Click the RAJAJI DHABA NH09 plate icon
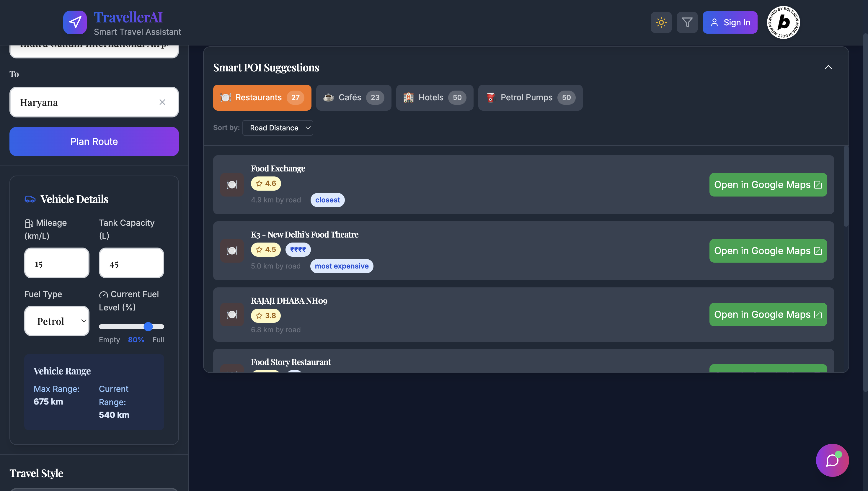Viewport: 868px width, 491px height. point(232,315)
